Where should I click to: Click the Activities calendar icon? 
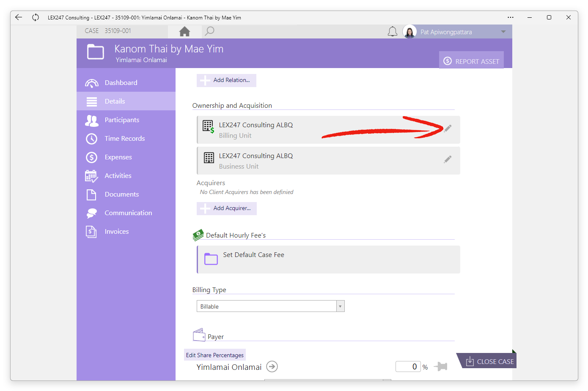(x=92, y=176)
